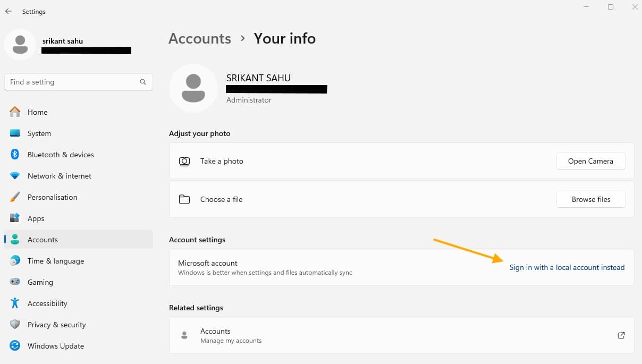
Task: Click the Find a setting search box
Action: 72,82
